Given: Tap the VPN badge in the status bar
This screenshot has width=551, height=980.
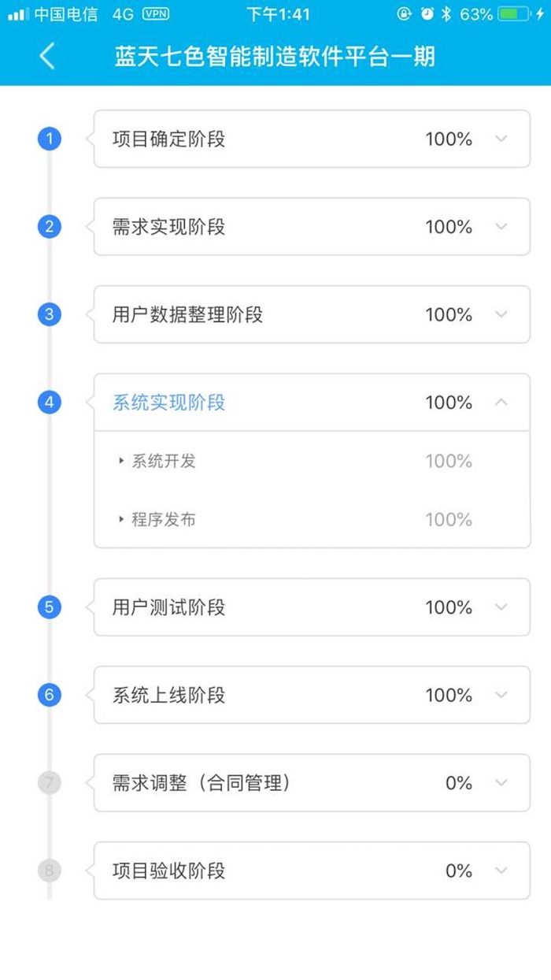Looking at the screenshot, I should [x=155, y=13].
